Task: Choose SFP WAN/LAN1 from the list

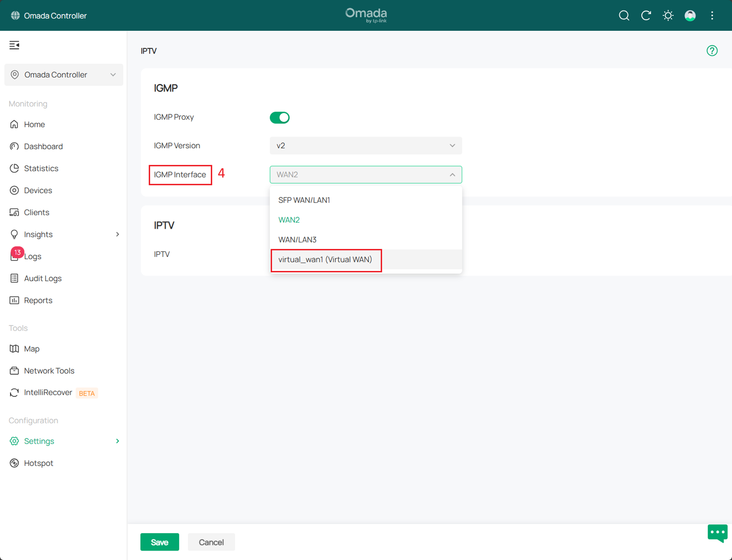Action: click(x=304, y=200)
